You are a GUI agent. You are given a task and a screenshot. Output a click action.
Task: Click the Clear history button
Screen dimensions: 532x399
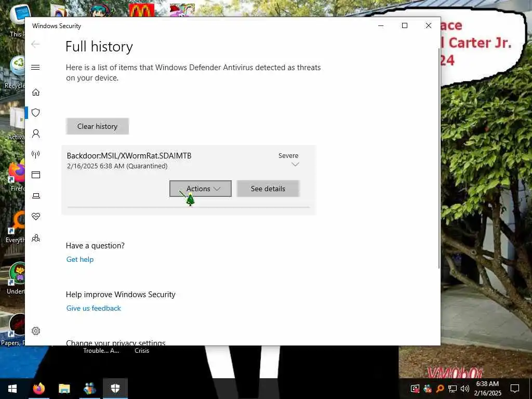tap(97, 126)
